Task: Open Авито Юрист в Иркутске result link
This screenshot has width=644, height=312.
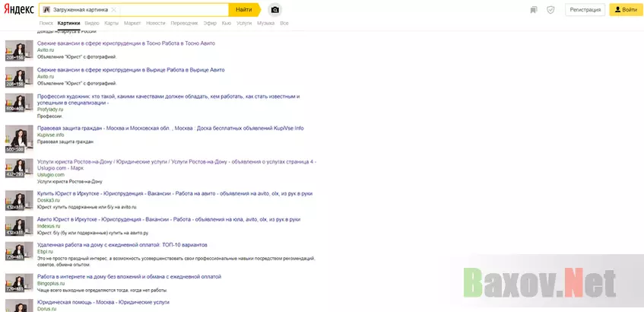Action: point(169,219)
